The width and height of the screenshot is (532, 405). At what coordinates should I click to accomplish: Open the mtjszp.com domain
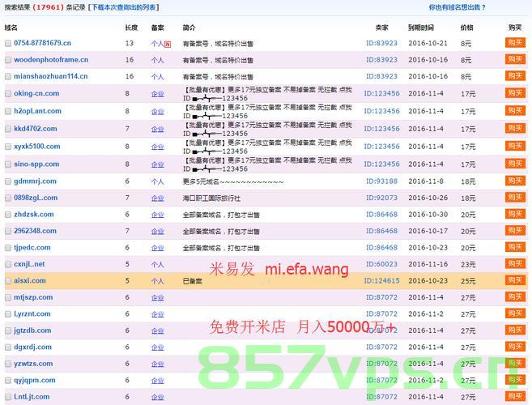[x=33, y=297]
